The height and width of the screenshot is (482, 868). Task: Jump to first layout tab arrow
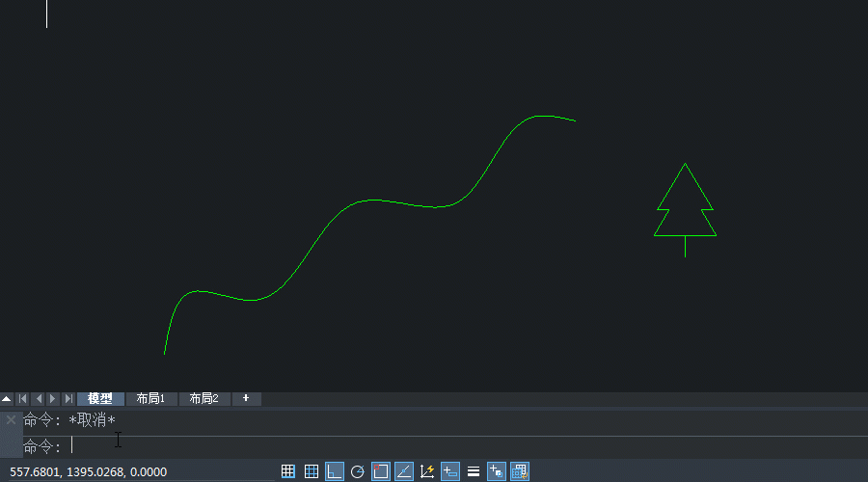click(x=22, y=398)
